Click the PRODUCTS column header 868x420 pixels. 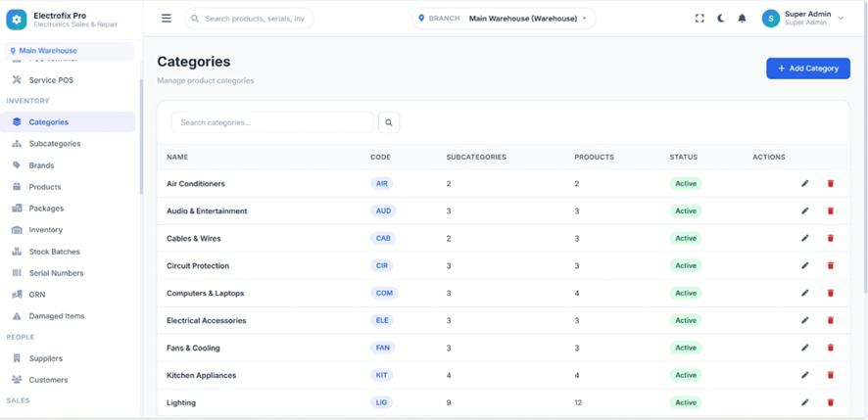coord(594,158)
